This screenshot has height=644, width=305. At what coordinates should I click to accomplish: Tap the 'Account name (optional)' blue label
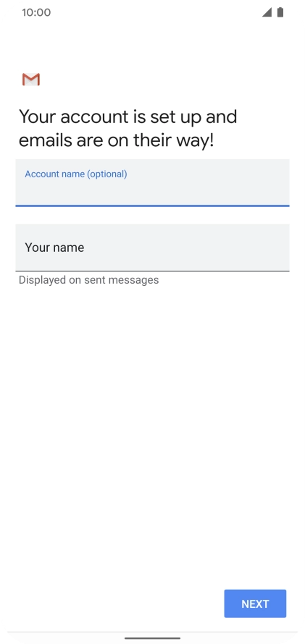pyautogui.click(x=76, y=174)
